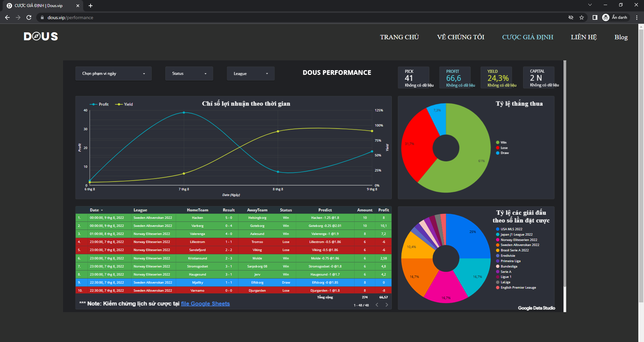Expand the Status filter dropdown

pyautogui.click(x=189, y=74)
